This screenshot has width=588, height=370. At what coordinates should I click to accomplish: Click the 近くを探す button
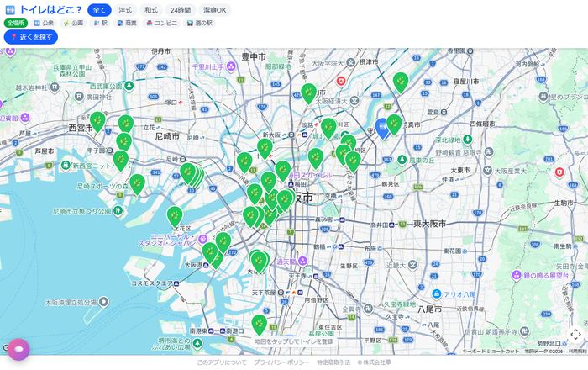[31, 37]
